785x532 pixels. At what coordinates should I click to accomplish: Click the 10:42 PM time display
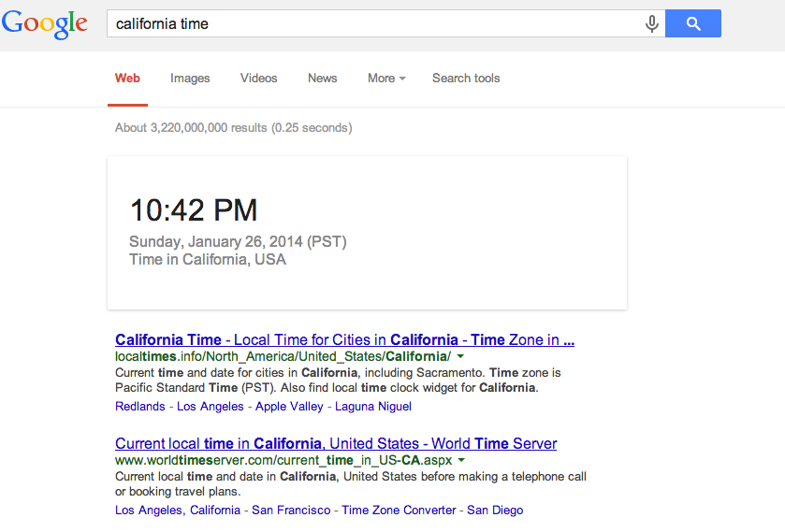(x=194, y=210)
